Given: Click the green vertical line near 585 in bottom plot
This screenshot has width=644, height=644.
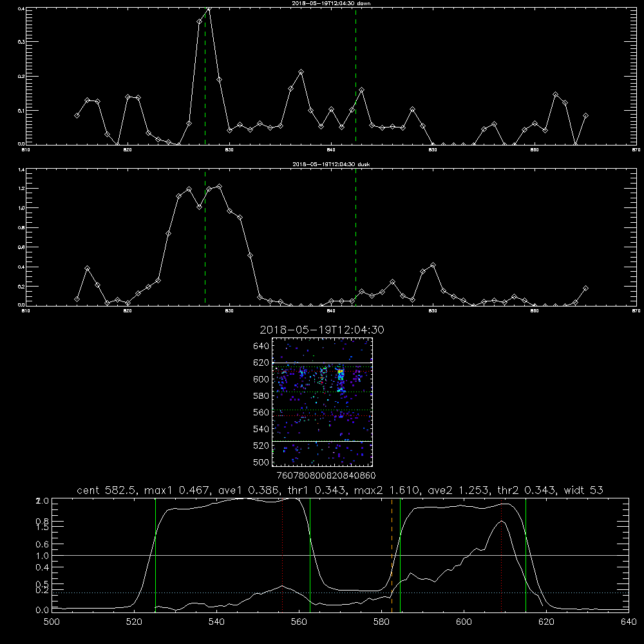Looking at the screenshot, I should click(x=400, y=555).
